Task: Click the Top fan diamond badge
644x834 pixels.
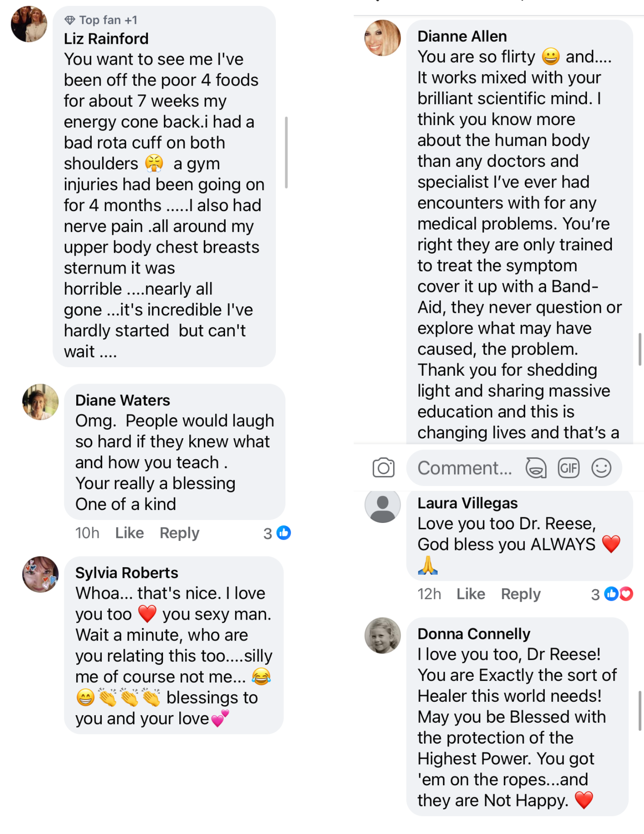Action: 70,20
